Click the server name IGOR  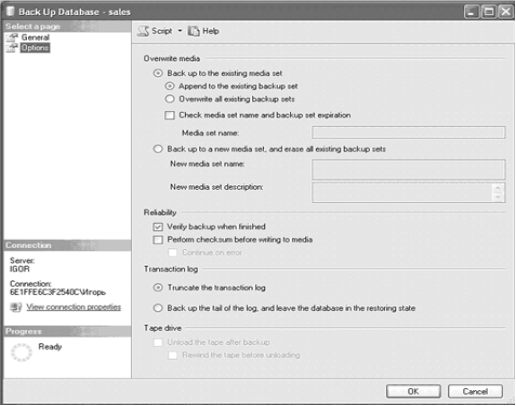click(x=20, y=269)
